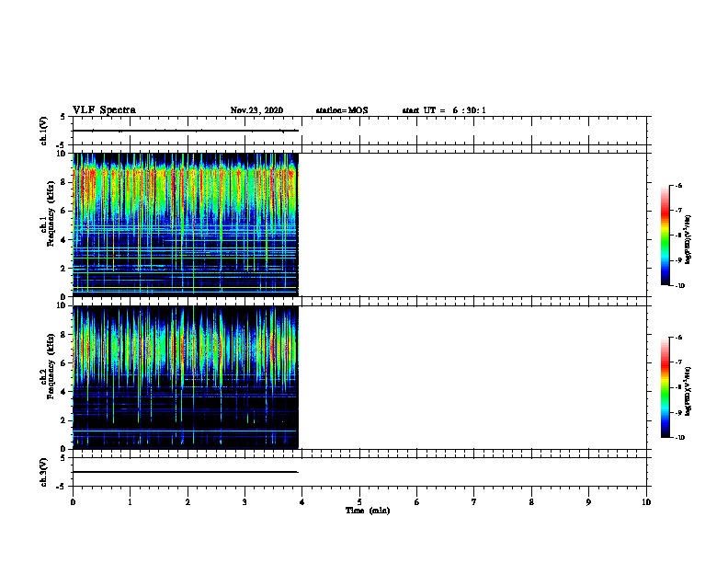
Task: Click the '4' kHz tick on the ch.2 axis
Action: [x=63, y=392]
